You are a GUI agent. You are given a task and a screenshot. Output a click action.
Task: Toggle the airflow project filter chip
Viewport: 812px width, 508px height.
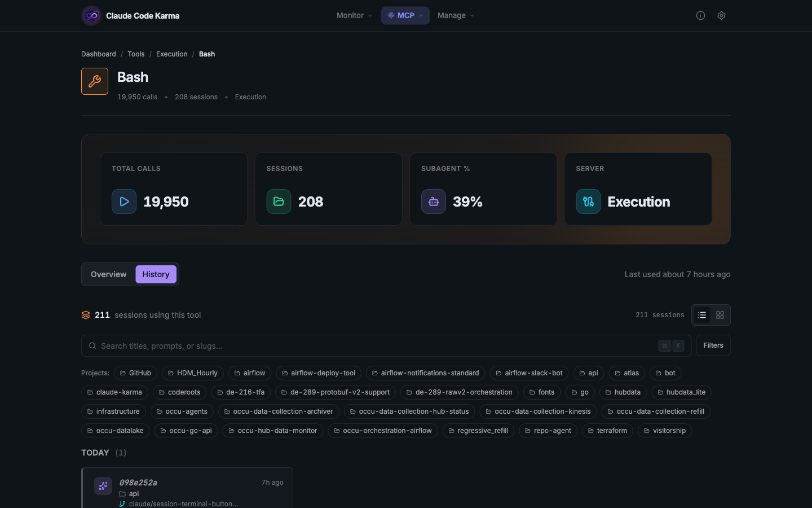tap(250, 373)
